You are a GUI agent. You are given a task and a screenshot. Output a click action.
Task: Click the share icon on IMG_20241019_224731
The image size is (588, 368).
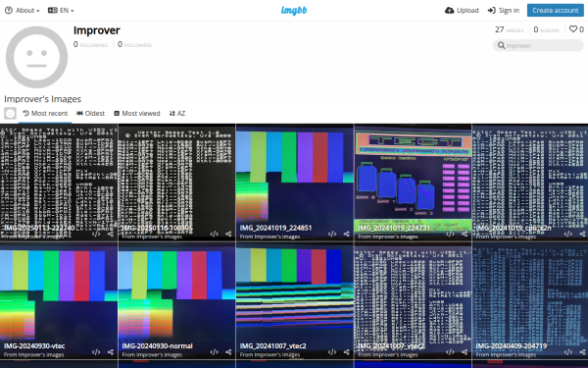point(465,234)
